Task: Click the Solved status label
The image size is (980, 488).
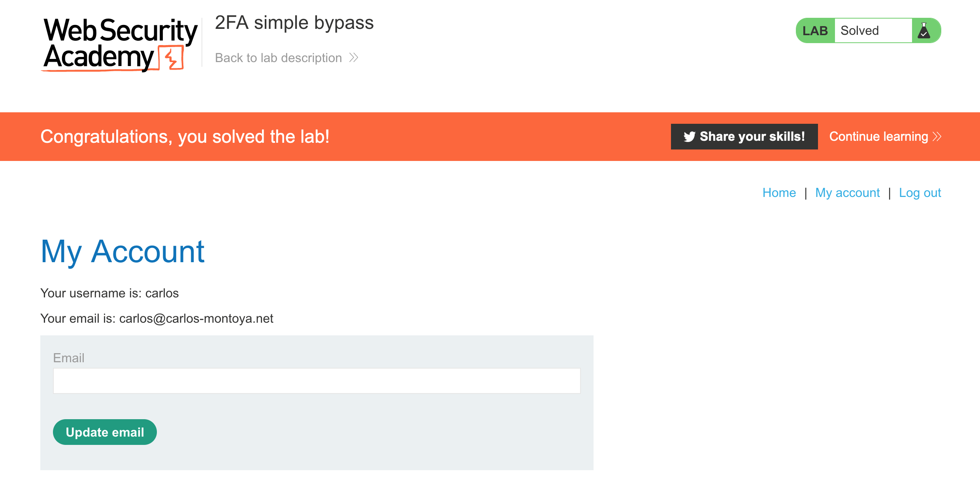Action: tap(859, 30)
